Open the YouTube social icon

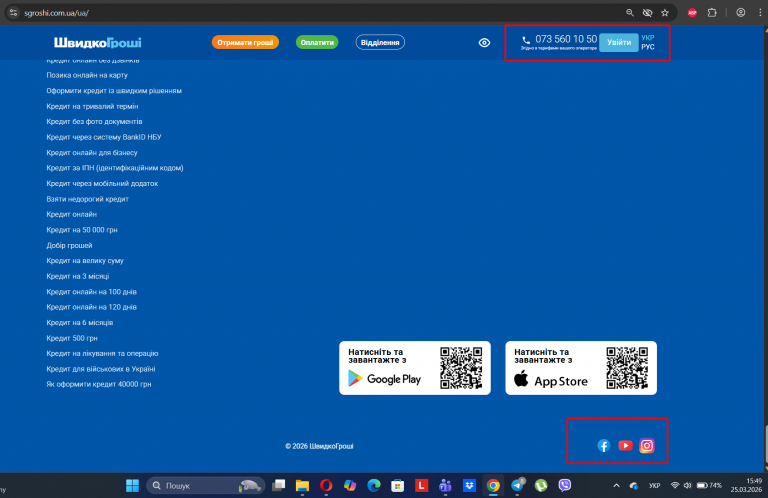(x=625, y=446)
